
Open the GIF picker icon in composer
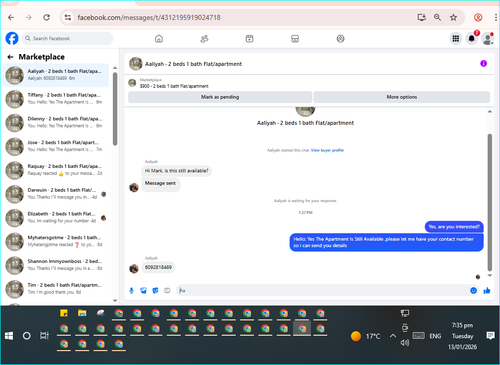point(167,291)
